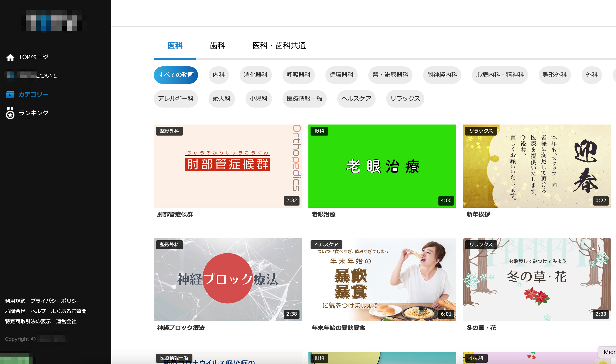Click the blue category folder icon
Image resolution: width=616 pixels, height=364 pixels.
(10, 94)
